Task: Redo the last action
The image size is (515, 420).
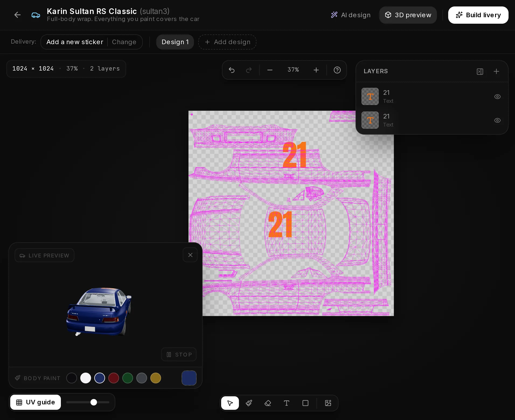Action: [249, 70]
